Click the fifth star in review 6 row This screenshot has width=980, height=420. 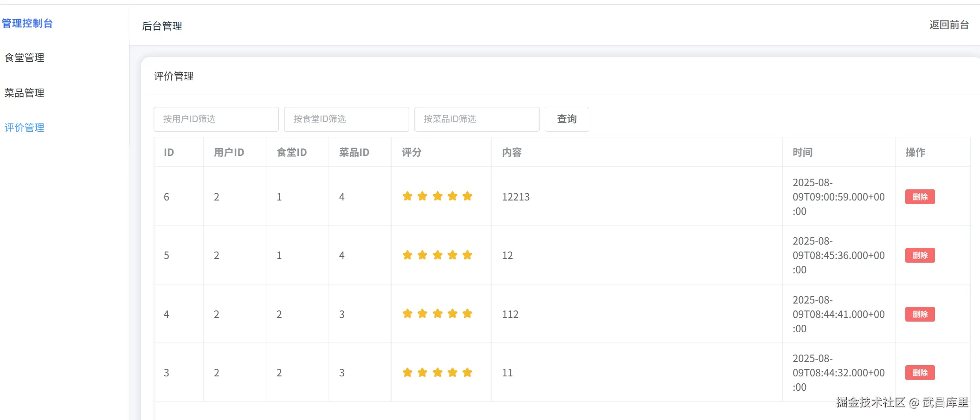(467, 196)
